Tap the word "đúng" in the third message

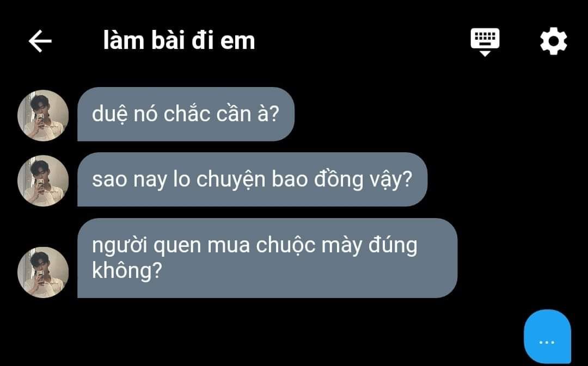(393, 246)
